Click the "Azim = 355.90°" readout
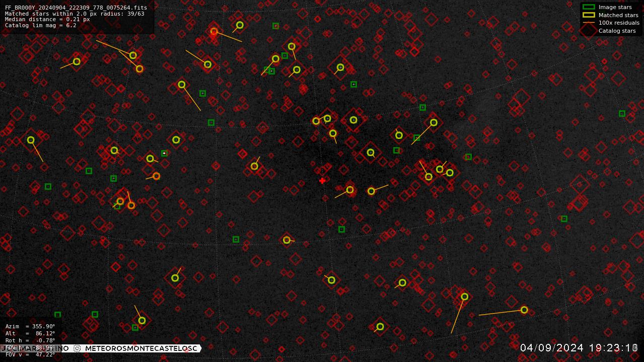644x362 pixels. [30, 326]
